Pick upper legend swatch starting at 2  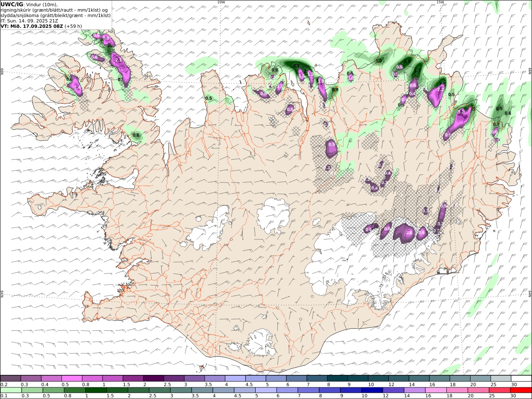pos(153,378)
